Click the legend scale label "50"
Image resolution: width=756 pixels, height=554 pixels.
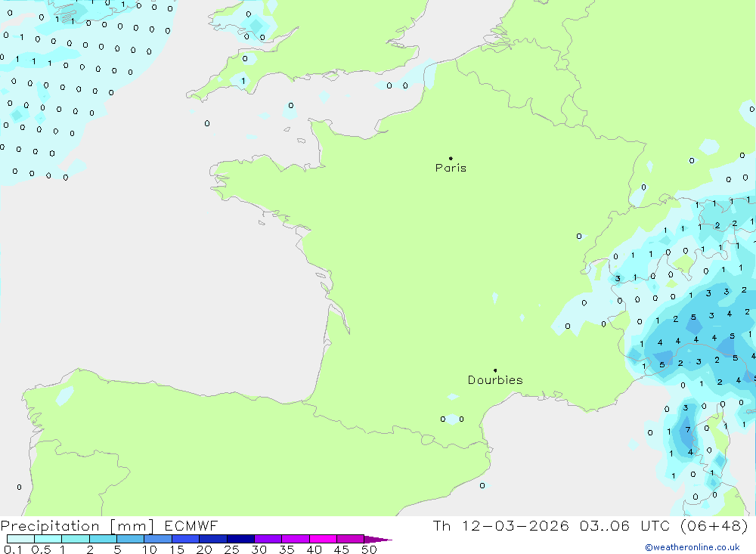pos(370,549)
